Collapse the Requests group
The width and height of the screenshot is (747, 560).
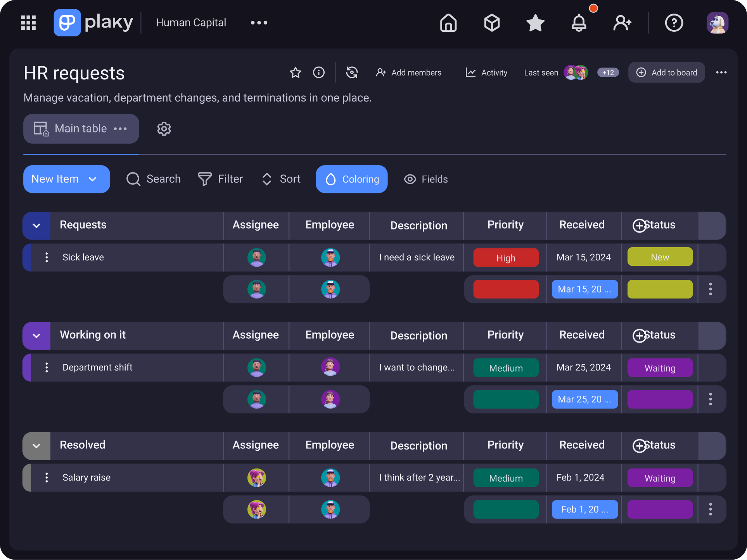point(36,226)
